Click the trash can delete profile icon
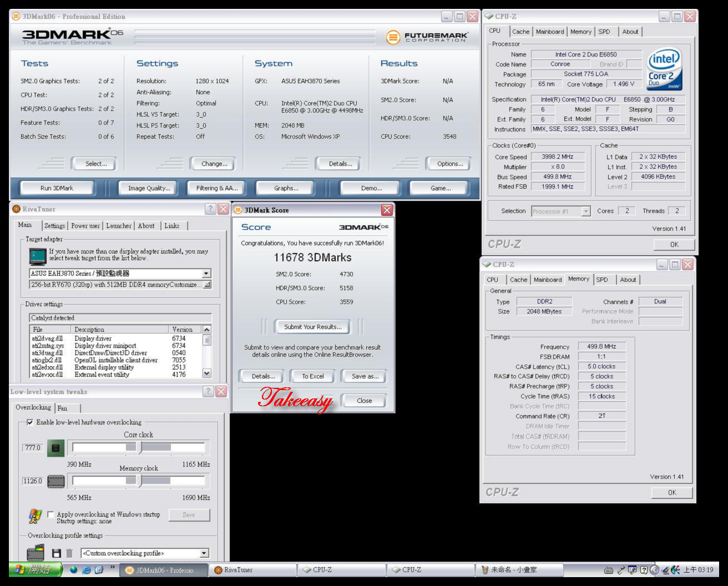 [69, 553]
